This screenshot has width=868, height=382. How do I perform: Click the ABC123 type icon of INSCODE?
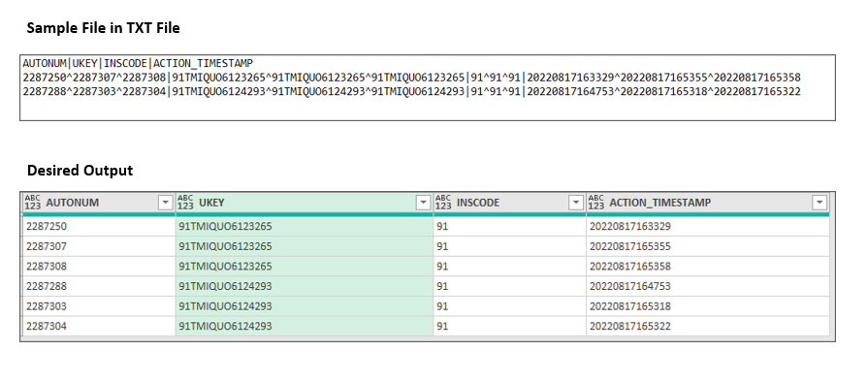[x=444, y=203]
